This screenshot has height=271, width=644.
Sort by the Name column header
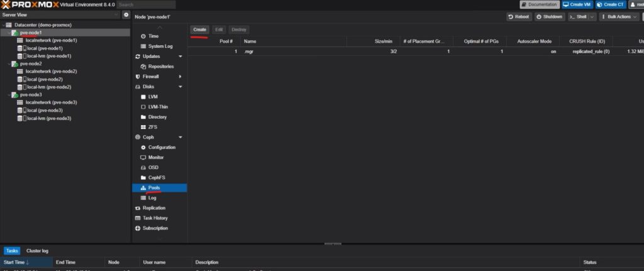294,41
